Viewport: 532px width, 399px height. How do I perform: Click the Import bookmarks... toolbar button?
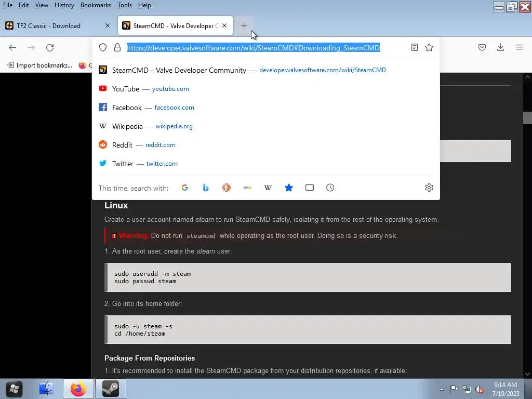[39, 65]
